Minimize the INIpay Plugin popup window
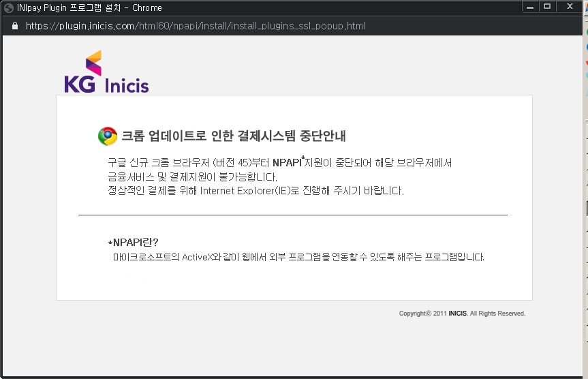Screen dimensions: 588x379 click(x=530, y=7)
